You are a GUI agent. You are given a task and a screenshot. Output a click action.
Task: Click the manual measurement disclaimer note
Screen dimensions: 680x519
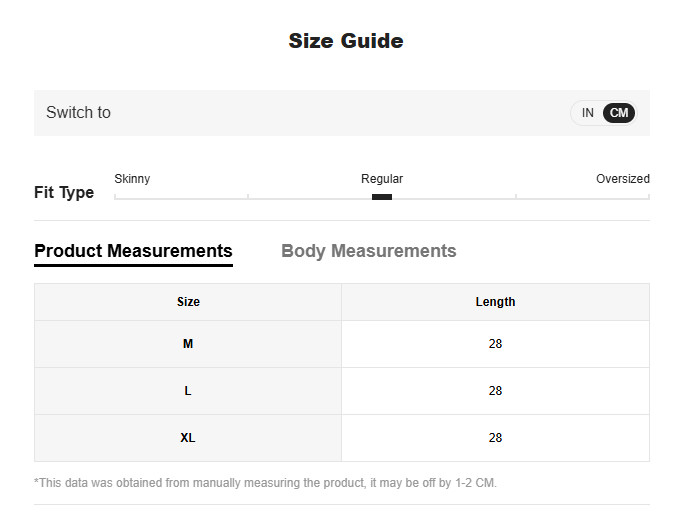(x=265, y=483)
